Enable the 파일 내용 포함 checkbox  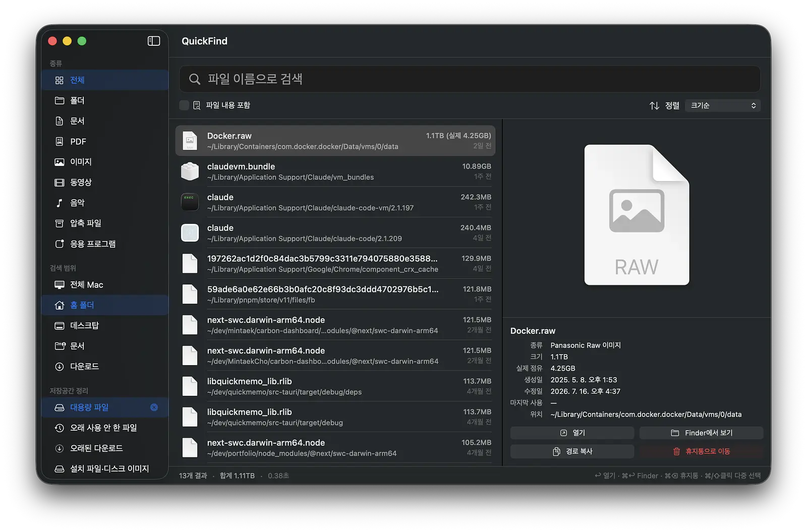tap(184, 105)
